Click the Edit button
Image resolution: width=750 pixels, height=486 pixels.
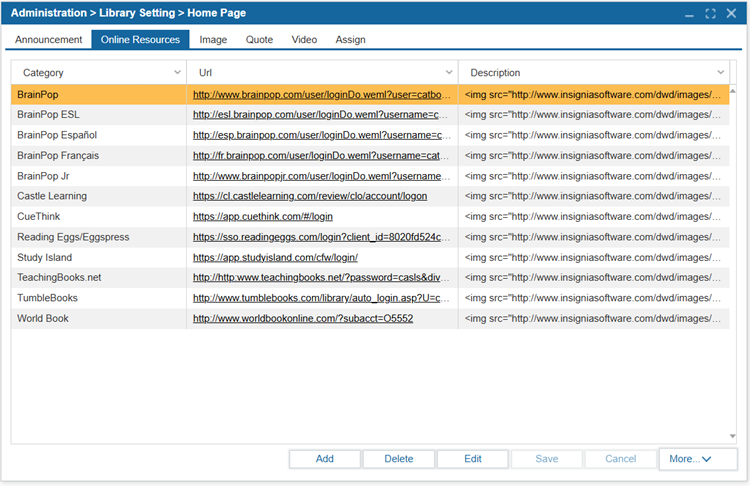pyautogui.click(x=473, y=459)
